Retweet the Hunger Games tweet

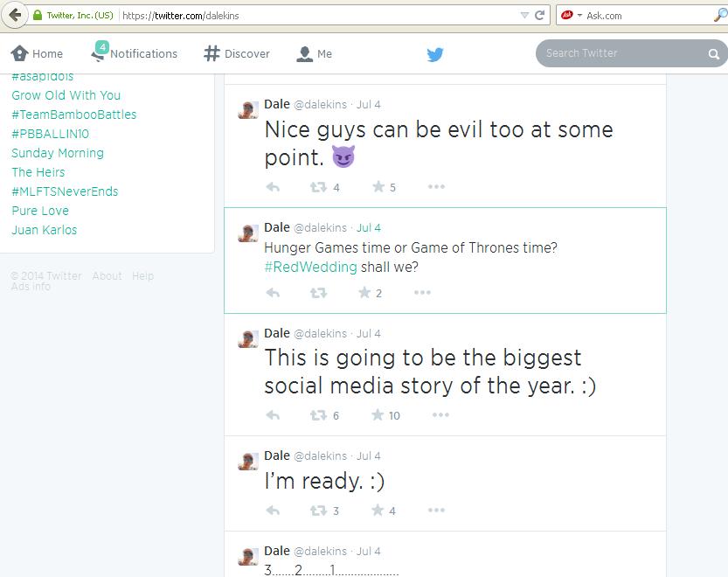click(318, 293)
